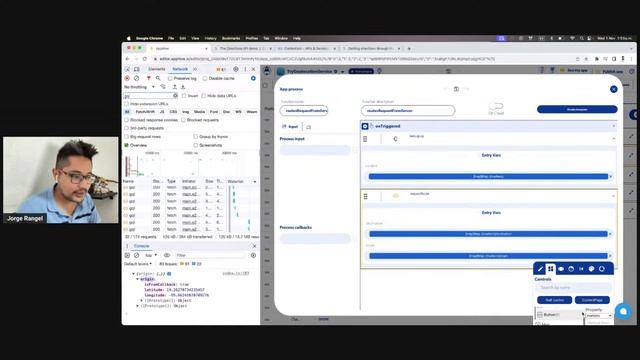Check the Invert filter checkbox
This screenshot has width=640, height=360.
184,96
